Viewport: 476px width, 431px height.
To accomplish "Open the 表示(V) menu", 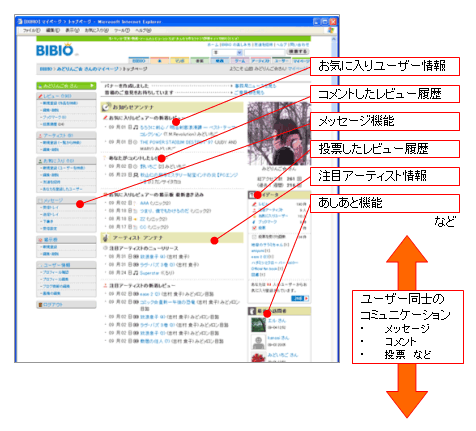I will click(72, 30).
